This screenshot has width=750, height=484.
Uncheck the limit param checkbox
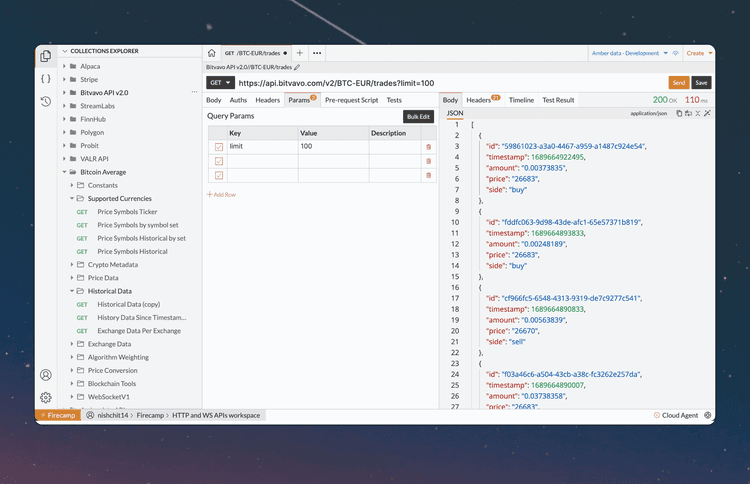(219, 147)
